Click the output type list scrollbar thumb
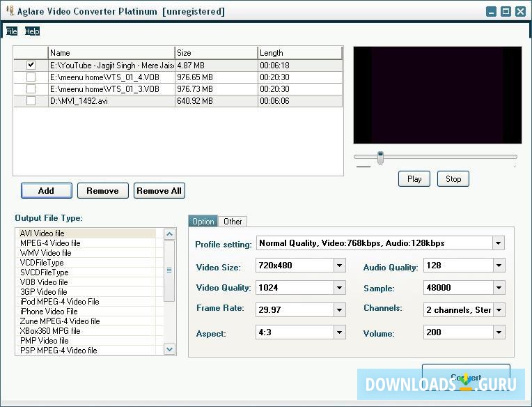 (x=169, y=270)
